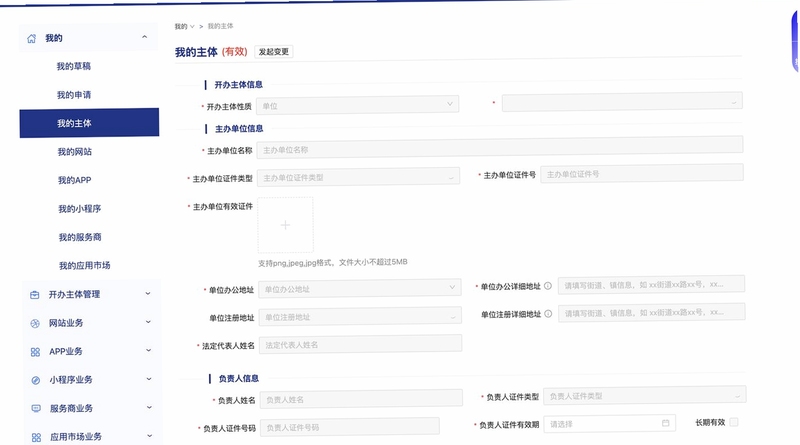Expand the 服务商业务 menu
800x445 pixels.
149,407
